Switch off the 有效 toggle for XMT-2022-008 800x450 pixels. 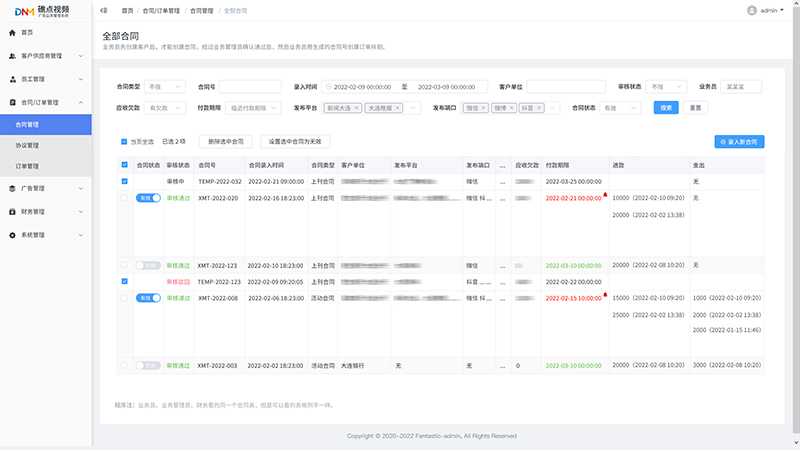148,298
